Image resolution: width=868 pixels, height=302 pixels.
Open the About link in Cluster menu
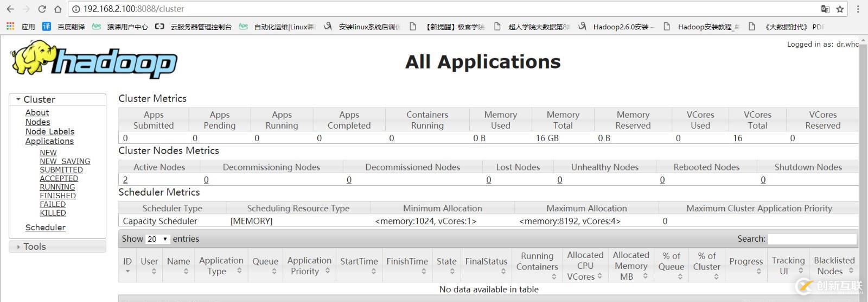(37, 112)
